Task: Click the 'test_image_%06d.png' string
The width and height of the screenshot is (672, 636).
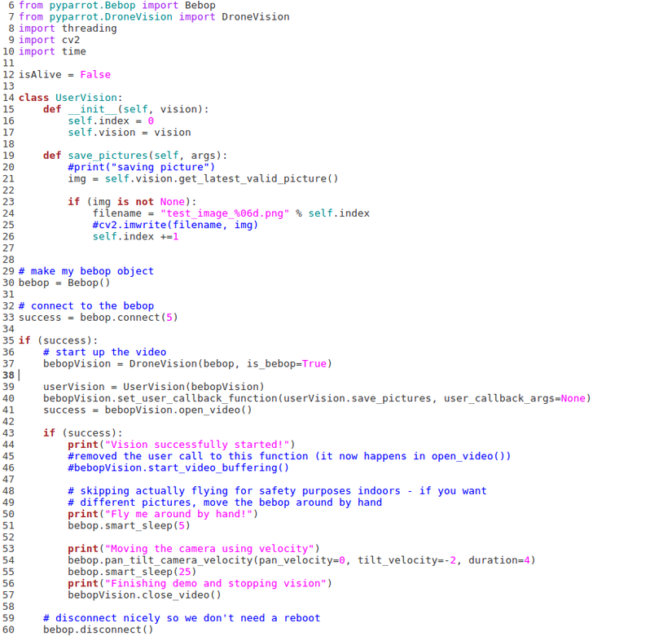Action: click(225, 213)
